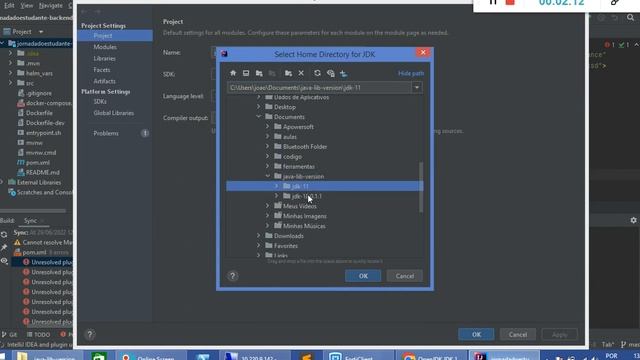Click External Libraries in project tree
Screen dimensions: 640x360
(39, 182)
